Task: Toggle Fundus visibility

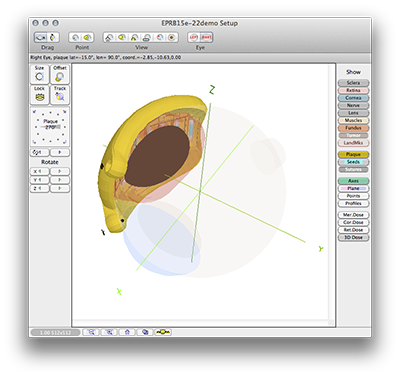Action: [x=353, y=128]
